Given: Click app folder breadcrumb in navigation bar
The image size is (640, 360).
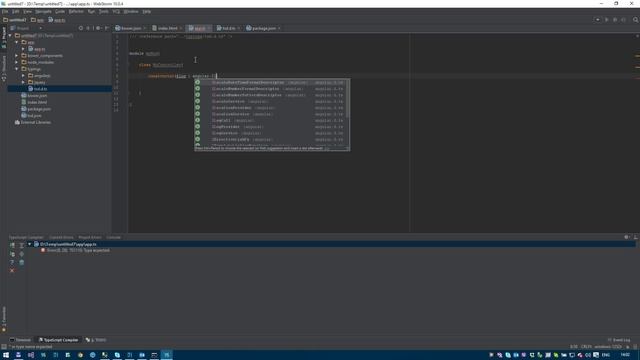Looking at the screenshot, I should pyautogui.click(x=38, y=20).
